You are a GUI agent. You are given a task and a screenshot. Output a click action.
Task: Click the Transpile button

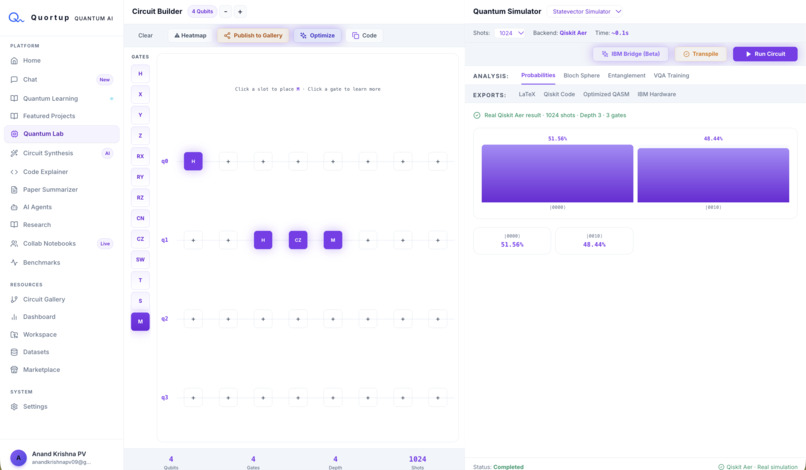coord(700,54)
